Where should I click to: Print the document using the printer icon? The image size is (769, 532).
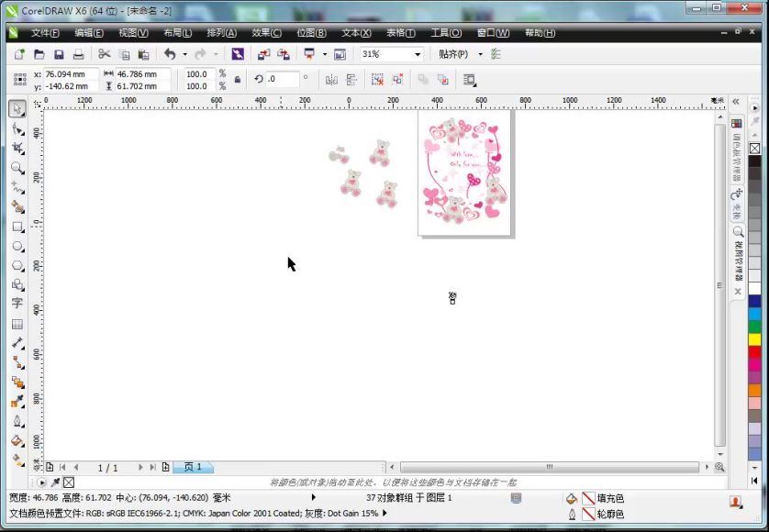pos(78,54)
